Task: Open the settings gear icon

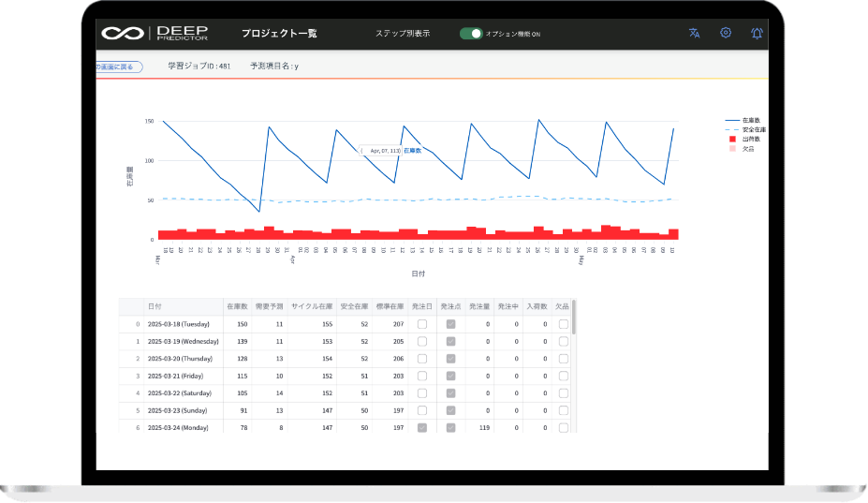Action: coord(726,33)
